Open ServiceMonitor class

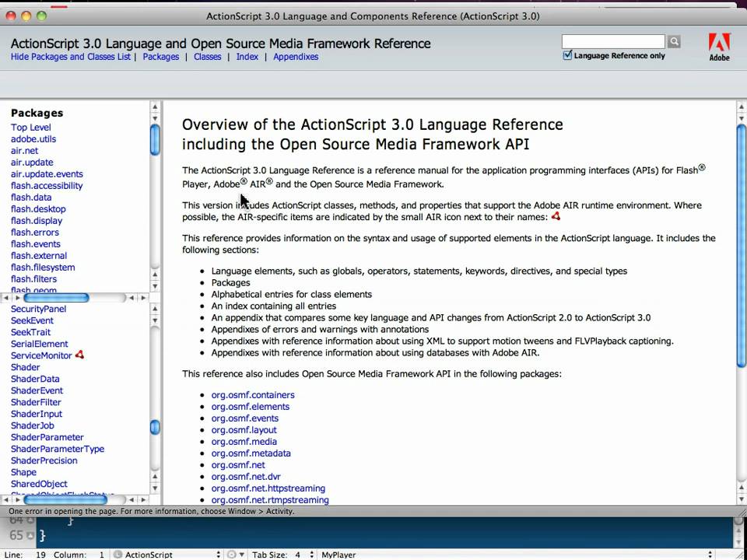pyautogui.click(x=41, y=355)
